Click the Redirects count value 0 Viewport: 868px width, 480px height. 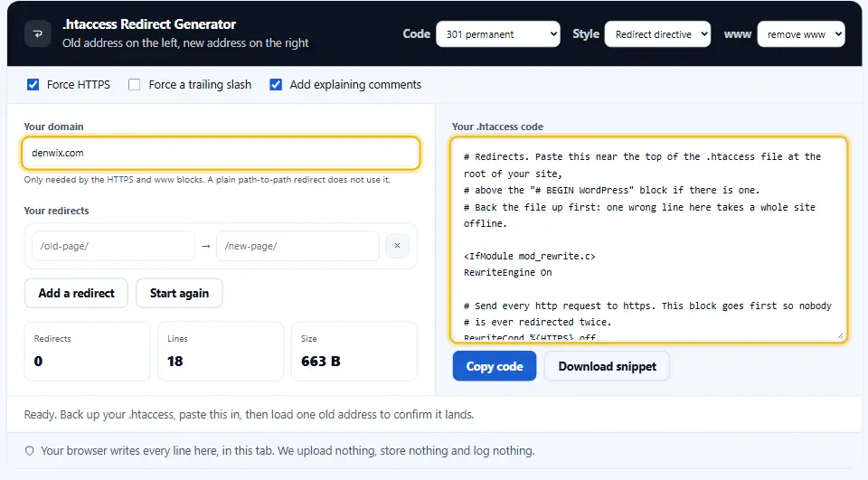tap(38, 362)
